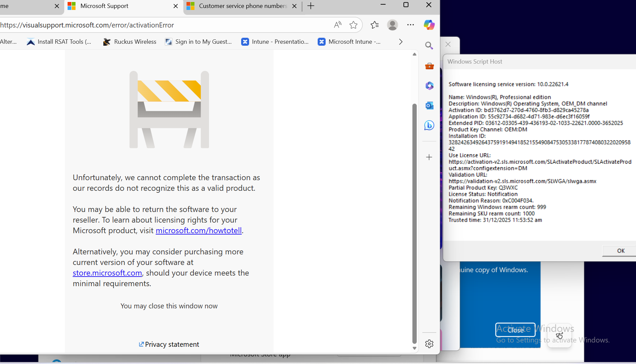
Task: Open the store.microsoft.com link
Action: click(x=107, y=273)
